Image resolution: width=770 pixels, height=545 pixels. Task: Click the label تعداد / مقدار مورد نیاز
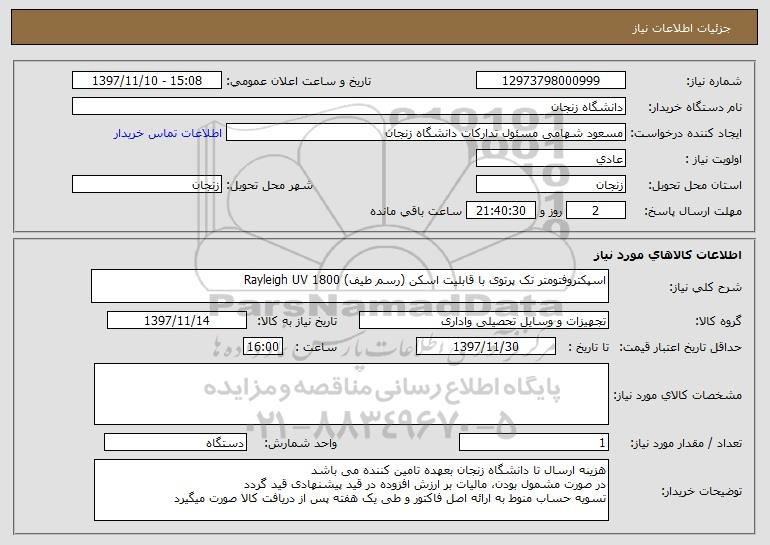point(686,443)
